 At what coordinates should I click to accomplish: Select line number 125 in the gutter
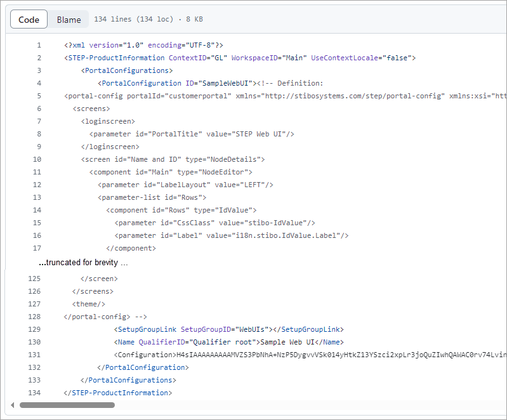[34, 279]
